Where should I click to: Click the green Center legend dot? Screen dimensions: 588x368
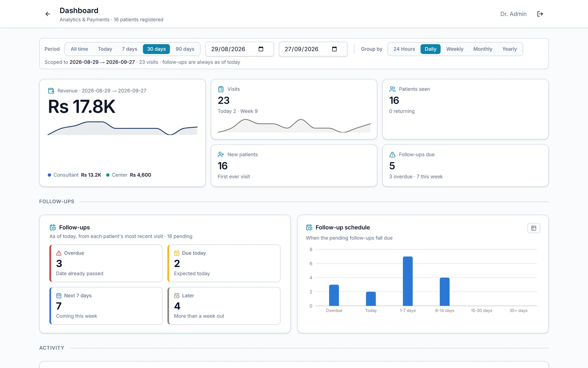[x=108, y=175]
